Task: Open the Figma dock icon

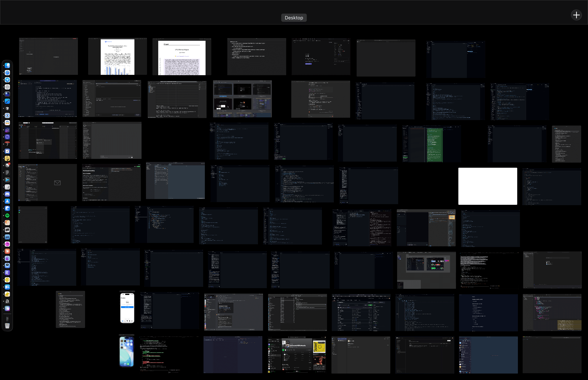Action: pyautogui.click(x=7, y=173)
